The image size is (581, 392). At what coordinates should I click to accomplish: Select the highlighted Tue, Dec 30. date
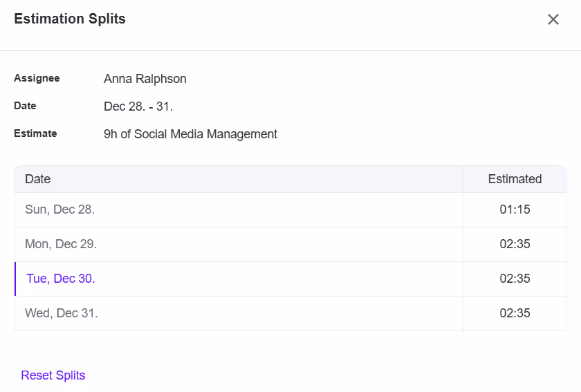coord(61,279)
